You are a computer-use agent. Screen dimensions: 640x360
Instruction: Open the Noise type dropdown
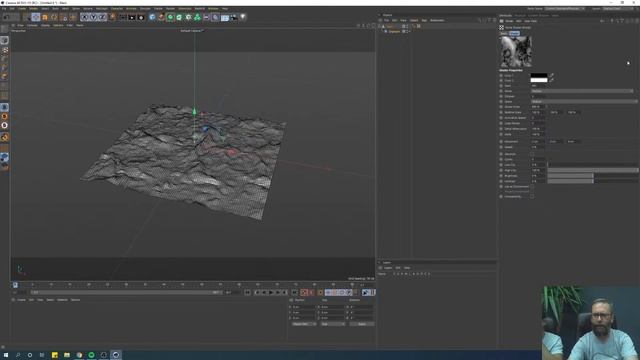582,91
